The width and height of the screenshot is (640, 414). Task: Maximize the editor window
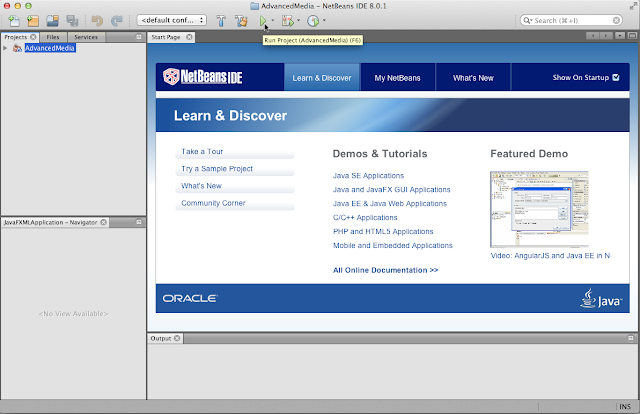(632, 36)
